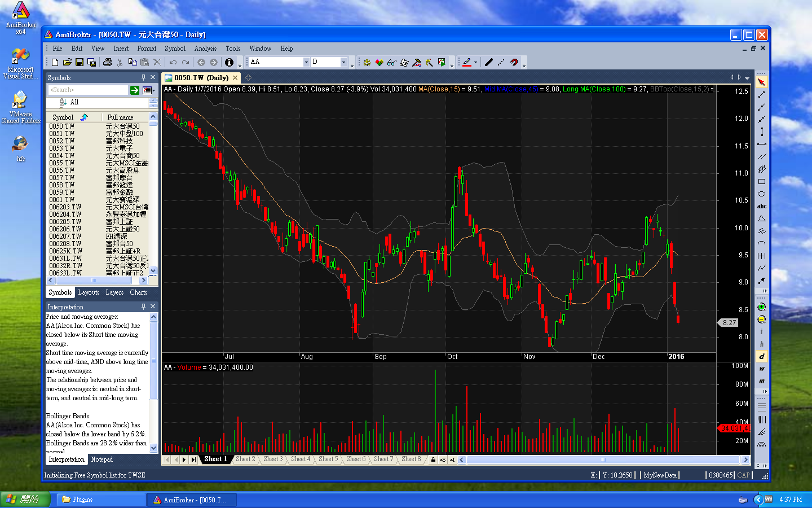The height and width of the screenshot is (508, 812).
Task: Select the arrow pointer drawing tool
Action: pos(762,82)
